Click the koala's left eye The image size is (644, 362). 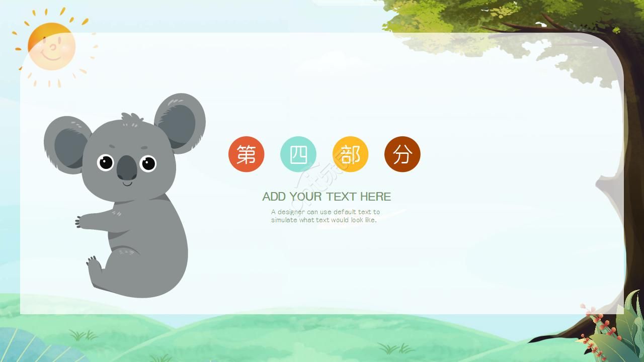(106, 162)
